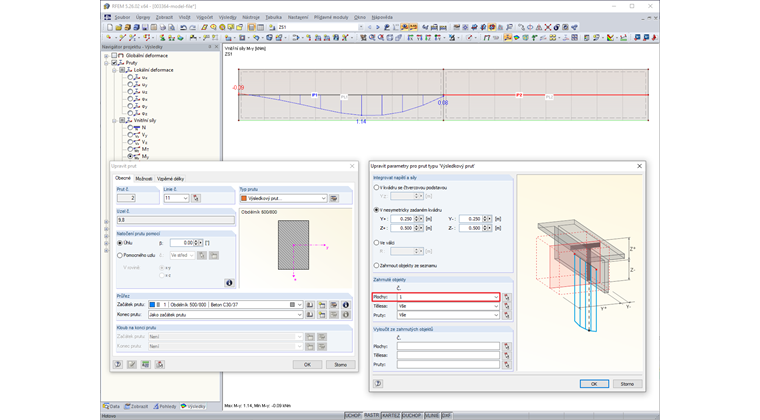Pick line graphically icon next to Linie č.
This screenshot has height=420, width=760.
tap(196, 198)
